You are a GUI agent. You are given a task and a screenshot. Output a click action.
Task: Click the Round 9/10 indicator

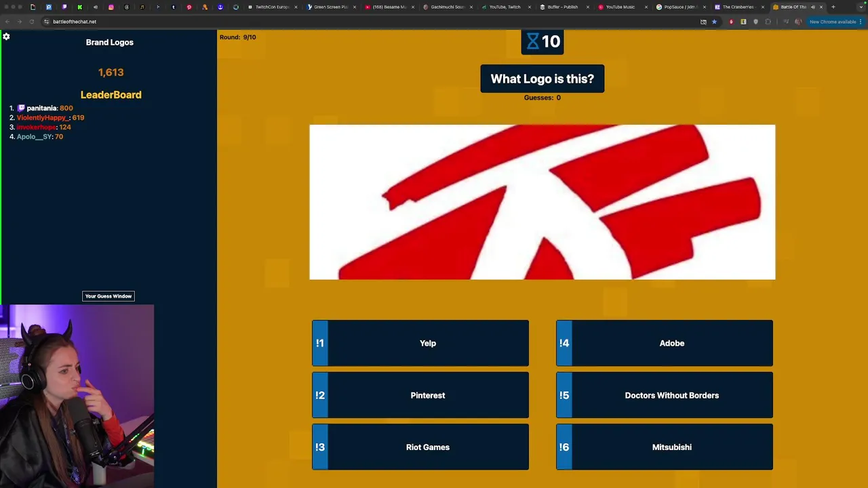[238, 37]
